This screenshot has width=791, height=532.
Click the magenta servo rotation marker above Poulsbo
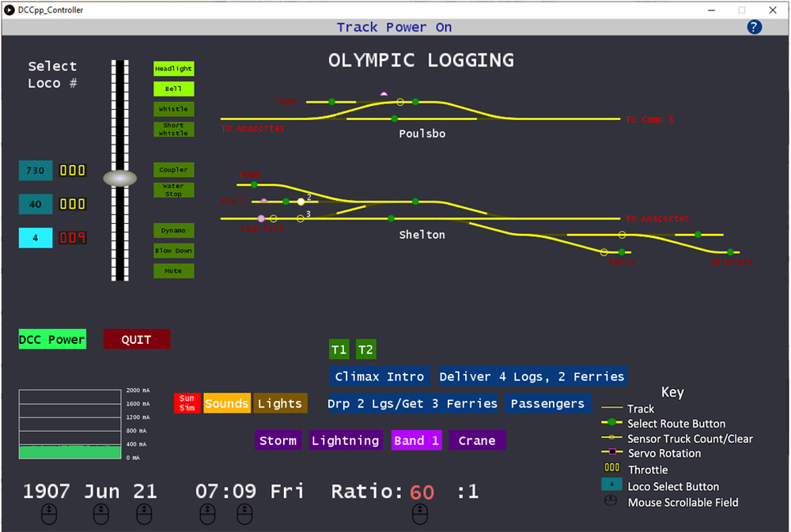(383, 93)
